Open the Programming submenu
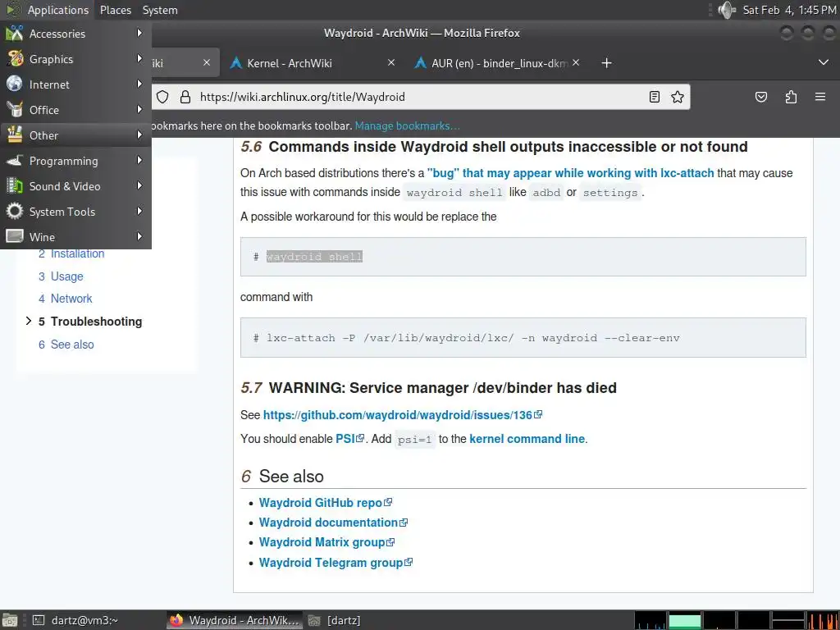Image resolution: width=840 pixels, height=630 pixels. 75,161
